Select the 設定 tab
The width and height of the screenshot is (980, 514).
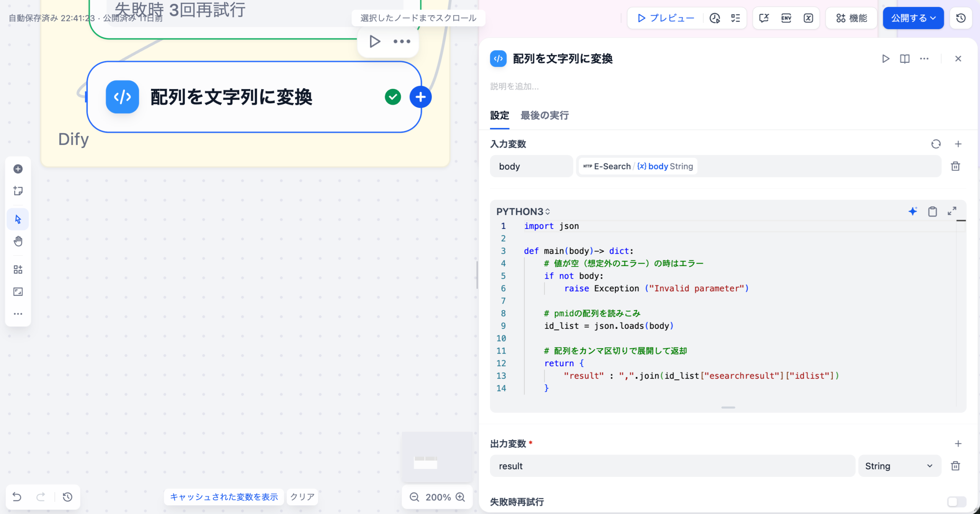click(500, 115)
